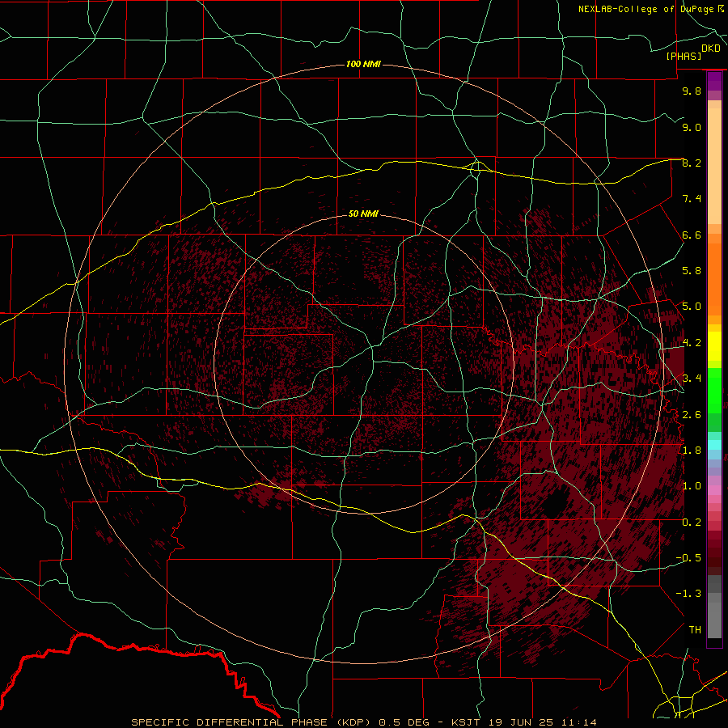Click the 8.2 scale value
Screen dimensions: 728x728
pos(692,163)
